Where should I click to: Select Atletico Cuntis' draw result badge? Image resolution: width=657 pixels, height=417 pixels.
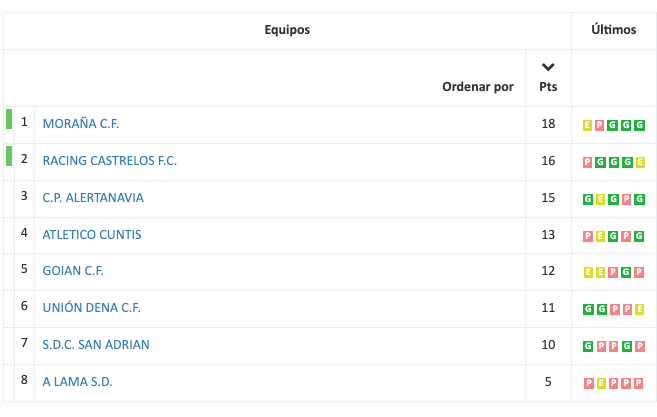[x=600, y=236]
